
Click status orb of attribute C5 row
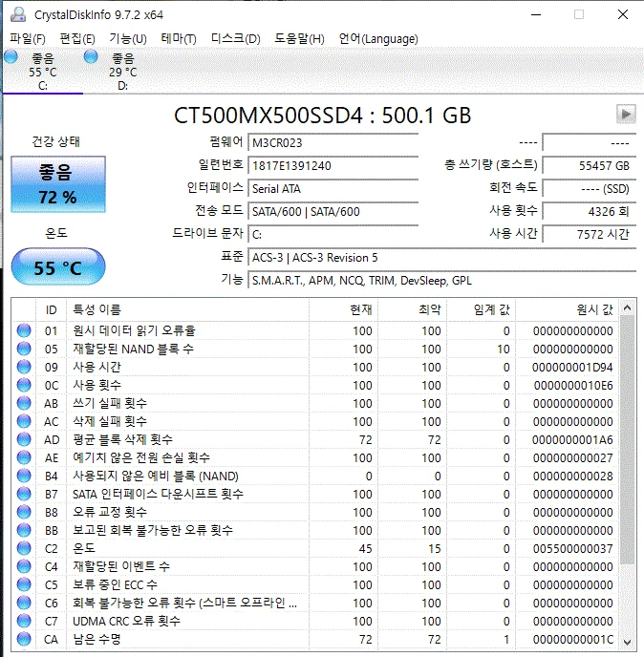pos(24,585)
